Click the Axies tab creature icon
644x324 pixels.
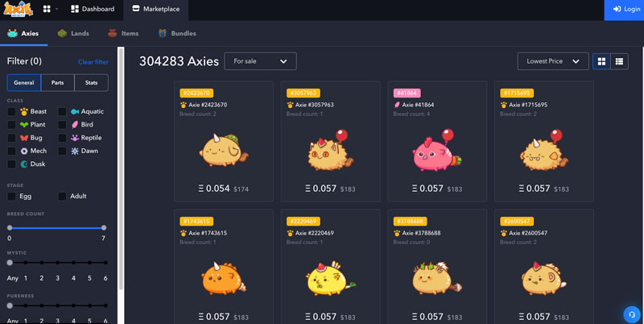12,33
